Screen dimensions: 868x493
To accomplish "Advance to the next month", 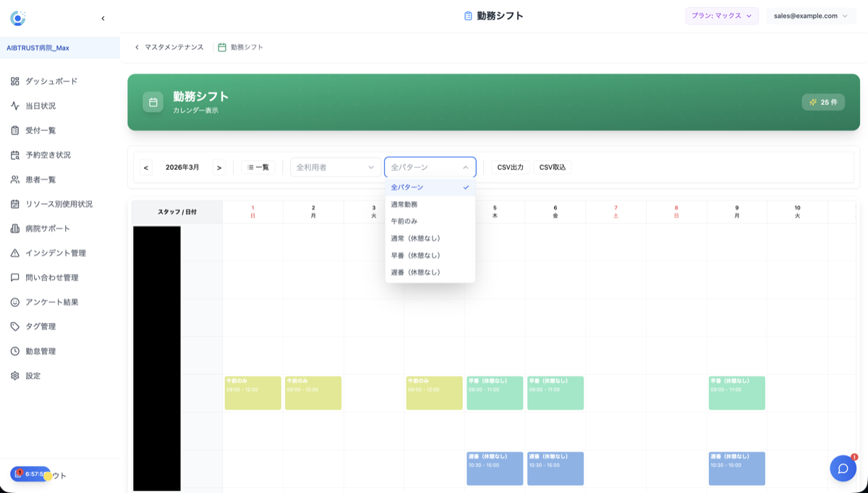I will [x=218, y=166].
